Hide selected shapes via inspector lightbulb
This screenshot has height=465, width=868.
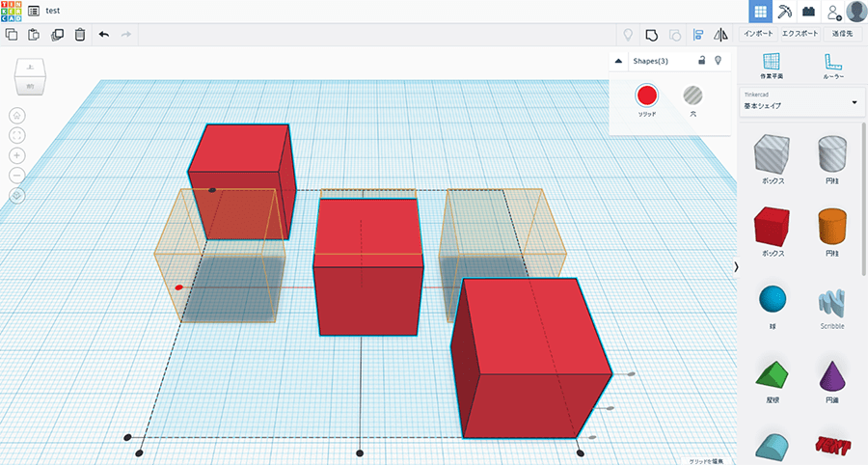pos(717,61)
